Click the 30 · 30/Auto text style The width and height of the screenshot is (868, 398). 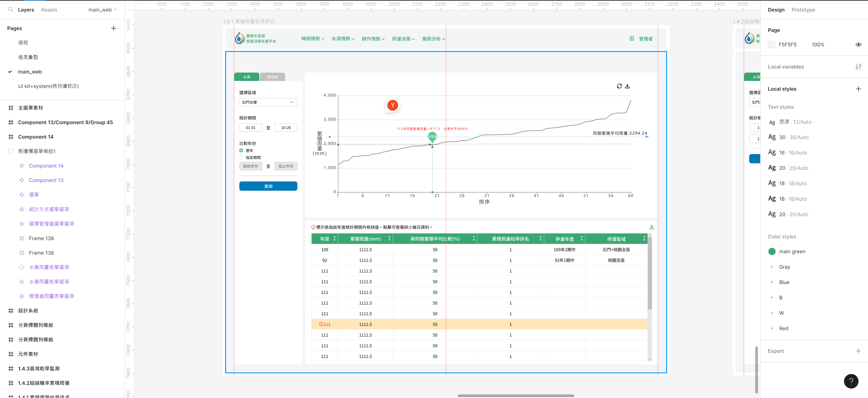(x=788, y=137)
